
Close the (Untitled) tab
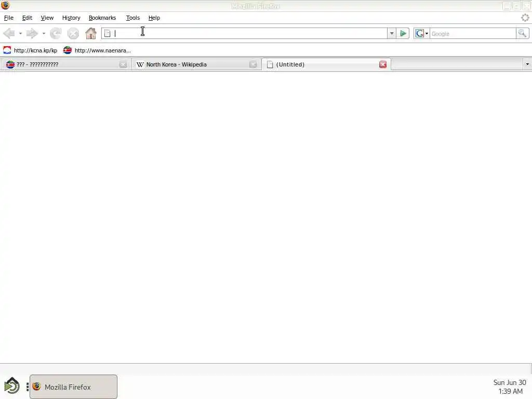pos(383,64)
